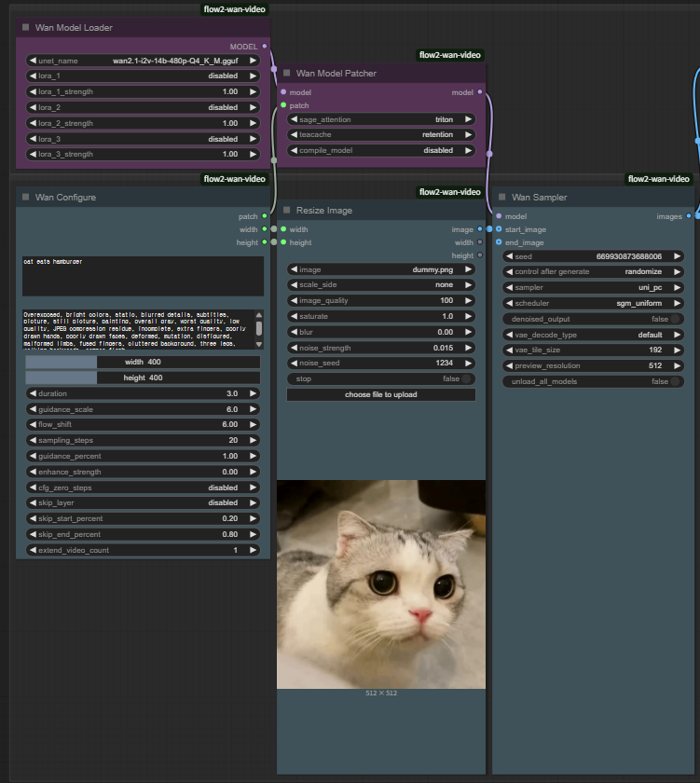Screen dimensions: 700x783
Task: Collapse the Wan Configure node
Action: 25,198
